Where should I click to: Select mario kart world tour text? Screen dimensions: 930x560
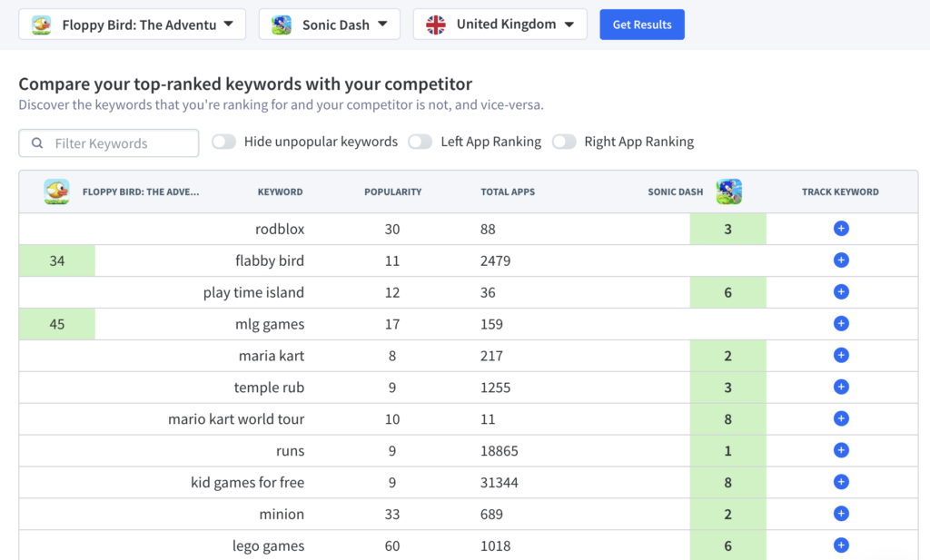[x=236, y=419]
